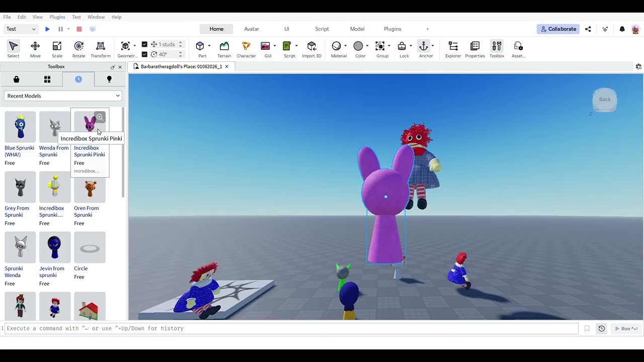644x362 pixels.
Task: Increment the move snap studs stepper
Action: 180,43
